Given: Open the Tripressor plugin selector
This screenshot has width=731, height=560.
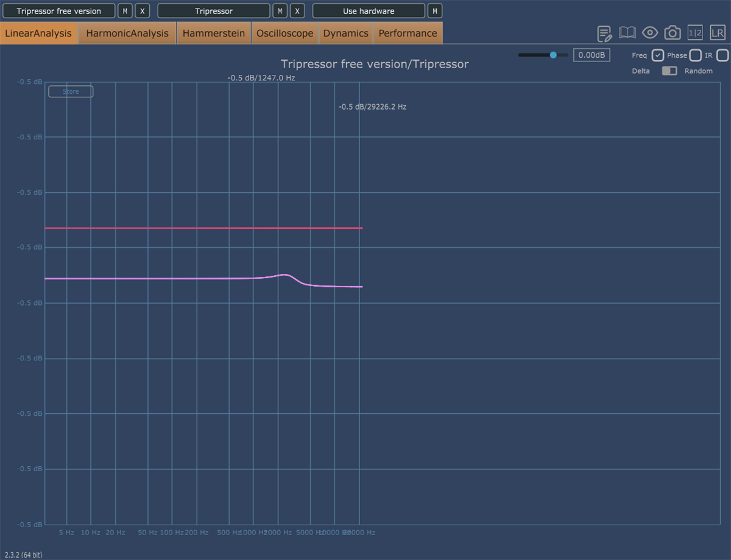Looking at the screenshot, I should pos(214,11).
